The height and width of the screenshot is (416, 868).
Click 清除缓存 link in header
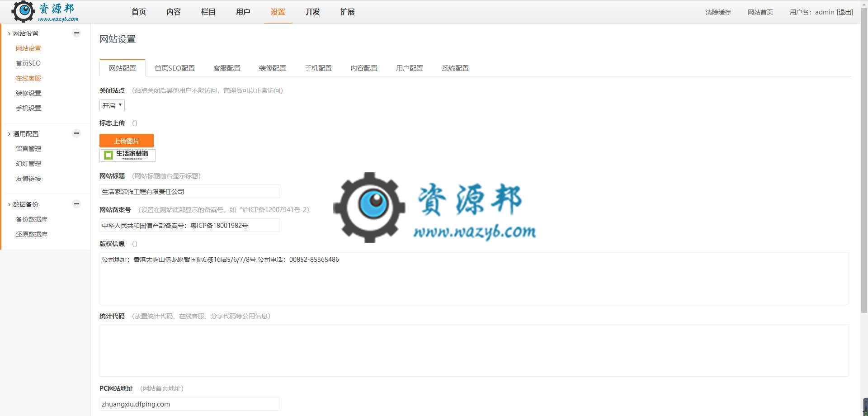point(718,12)
